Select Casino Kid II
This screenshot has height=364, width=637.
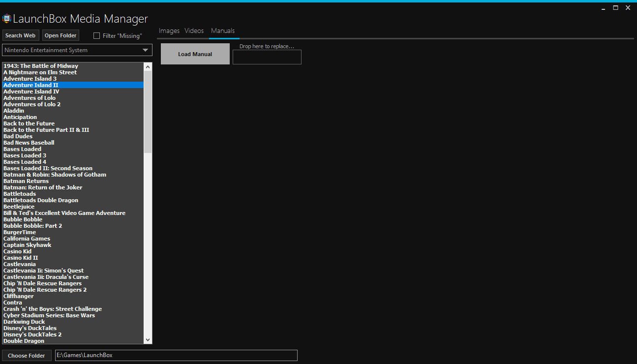[x=73, y=258]
